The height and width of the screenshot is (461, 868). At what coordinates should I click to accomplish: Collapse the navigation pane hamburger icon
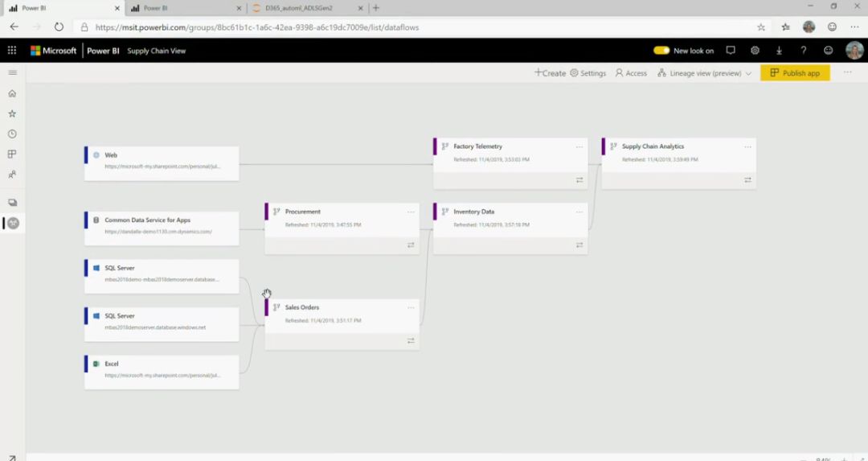click(12, 72)
